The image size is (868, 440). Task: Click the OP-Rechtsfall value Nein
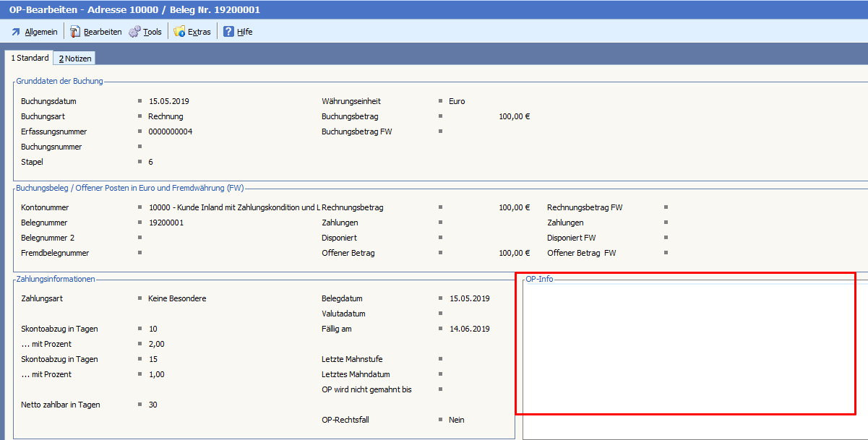[x=457, y=420]
